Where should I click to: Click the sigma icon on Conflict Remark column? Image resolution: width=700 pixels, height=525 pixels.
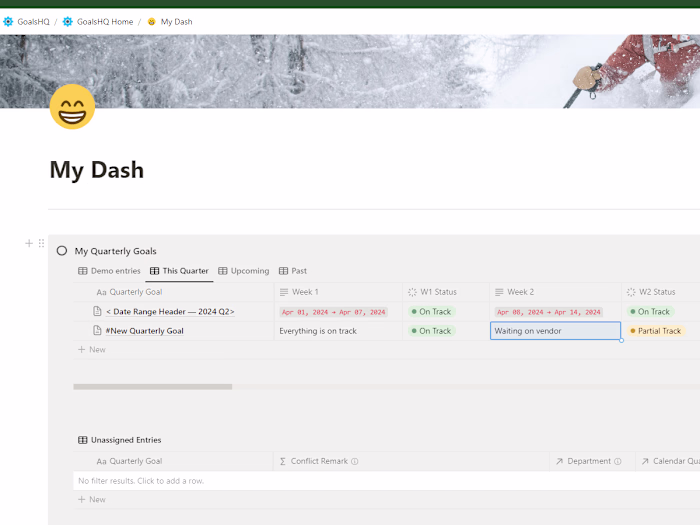point(283,461)
